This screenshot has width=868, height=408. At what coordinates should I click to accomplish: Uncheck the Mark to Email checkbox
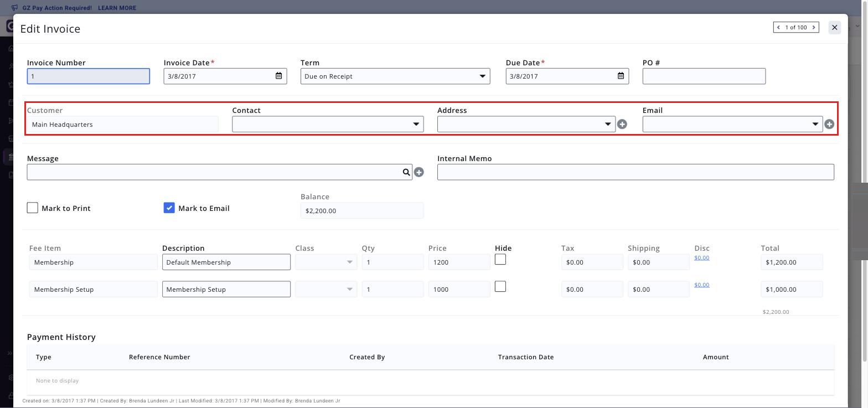click(169, 208)
